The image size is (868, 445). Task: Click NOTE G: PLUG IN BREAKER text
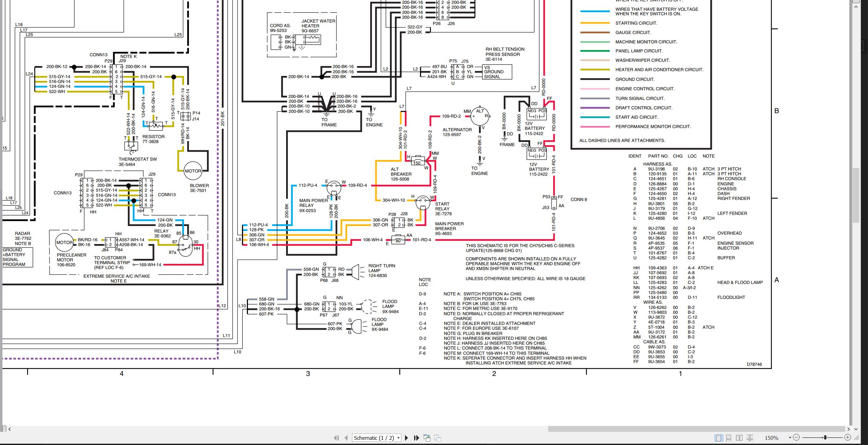tap(473, 334)
